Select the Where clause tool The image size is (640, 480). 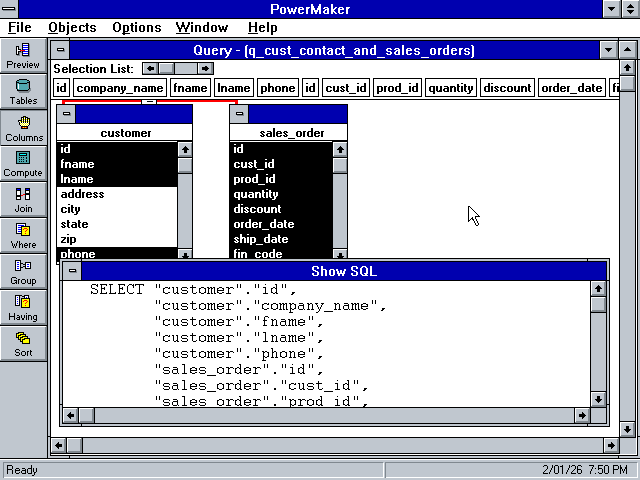[23, 236]
